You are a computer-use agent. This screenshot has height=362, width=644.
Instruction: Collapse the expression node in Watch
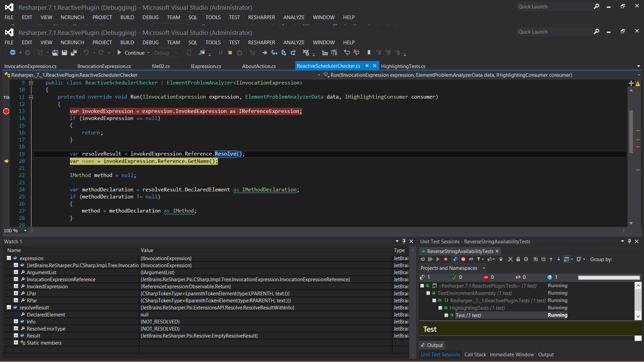click(9, 258)
